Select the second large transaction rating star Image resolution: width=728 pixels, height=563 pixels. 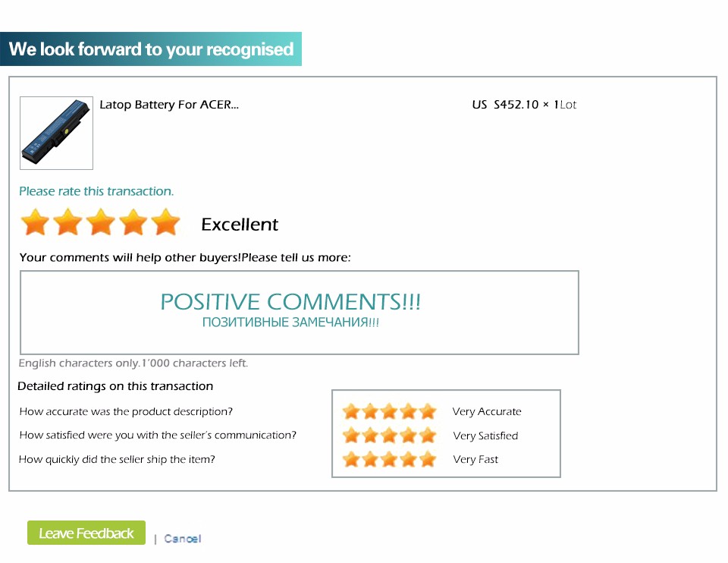67,223
